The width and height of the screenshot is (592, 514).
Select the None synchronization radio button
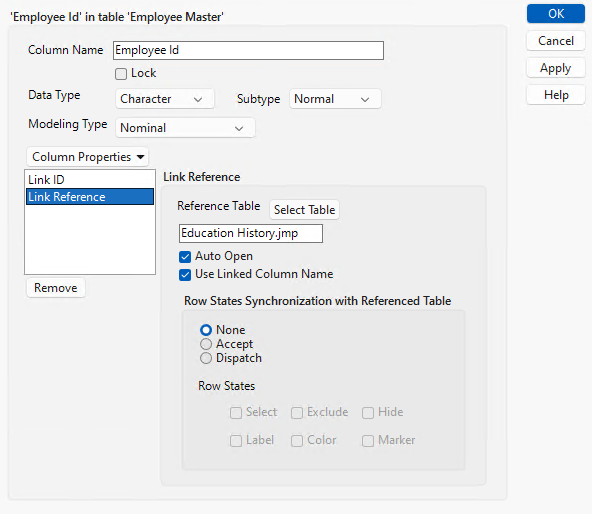pyautogui.click(x=206, y=330)
